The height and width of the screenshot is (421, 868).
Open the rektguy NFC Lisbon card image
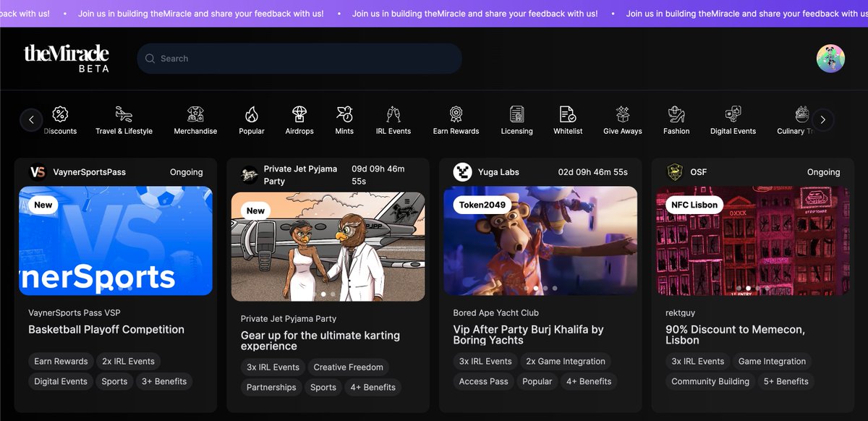coord(753,241)
